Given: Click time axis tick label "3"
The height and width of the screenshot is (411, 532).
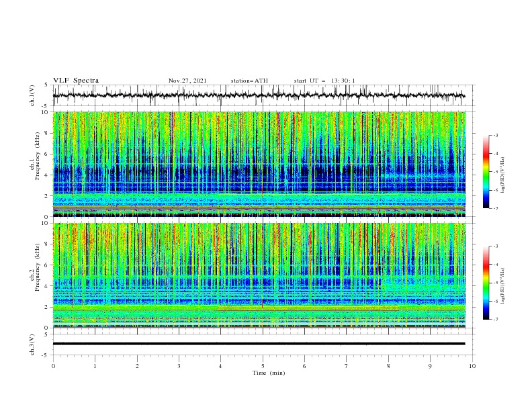Looking at the screenshot, I should point(179,366).
